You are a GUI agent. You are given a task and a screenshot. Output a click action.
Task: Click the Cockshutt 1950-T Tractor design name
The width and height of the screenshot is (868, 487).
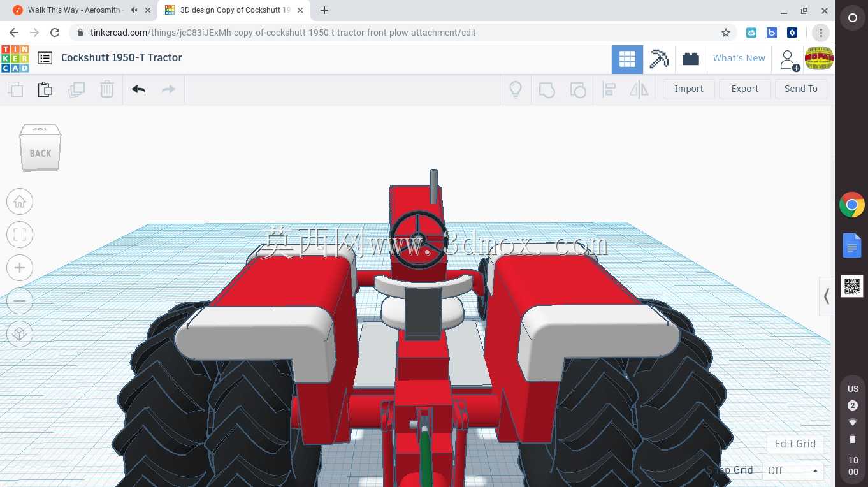122,57
